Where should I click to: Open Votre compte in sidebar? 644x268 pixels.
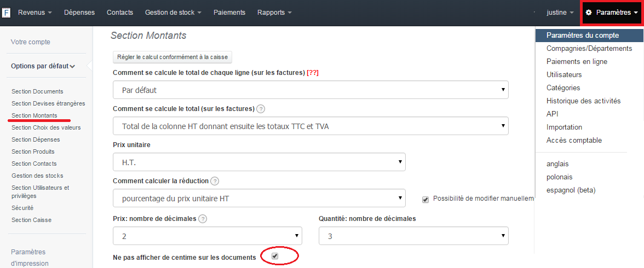click(x=31, y=42)
